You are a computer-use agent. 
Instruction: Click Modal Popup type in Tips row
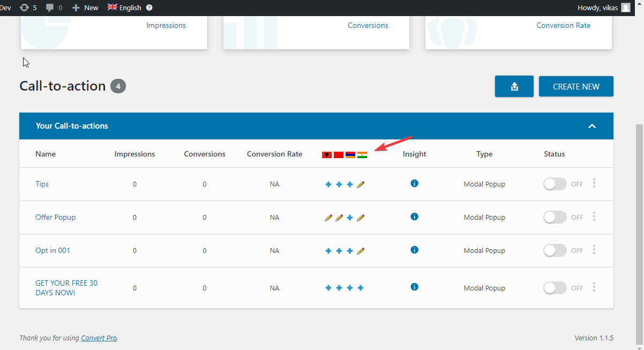point(484,184)
